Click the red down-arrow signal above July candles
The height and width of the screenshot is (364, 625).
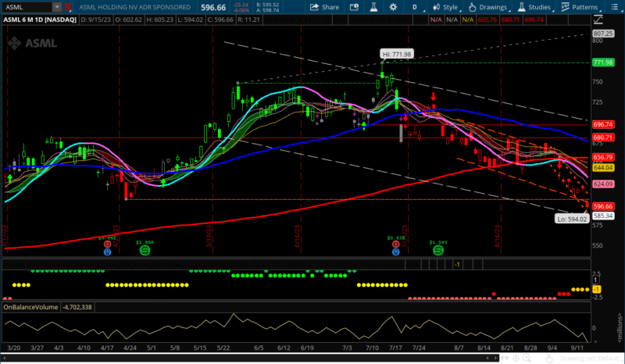[434, 97]
